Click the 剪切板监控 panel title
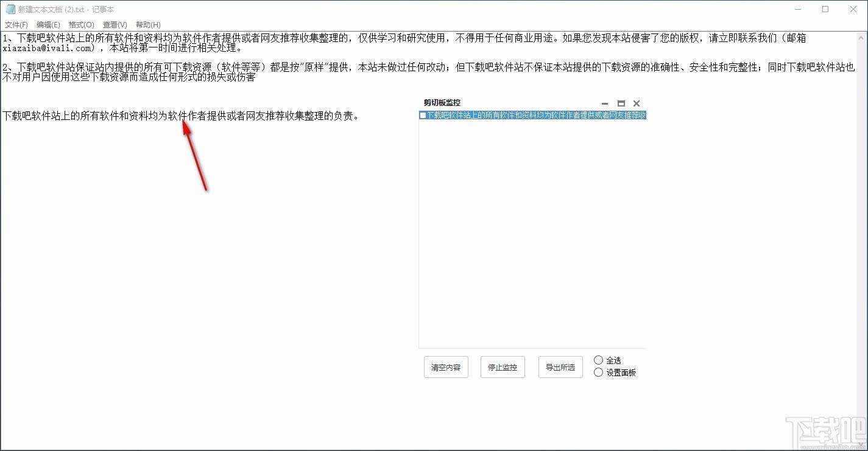This screenshot has height=451, width=868. click(442, 103)
